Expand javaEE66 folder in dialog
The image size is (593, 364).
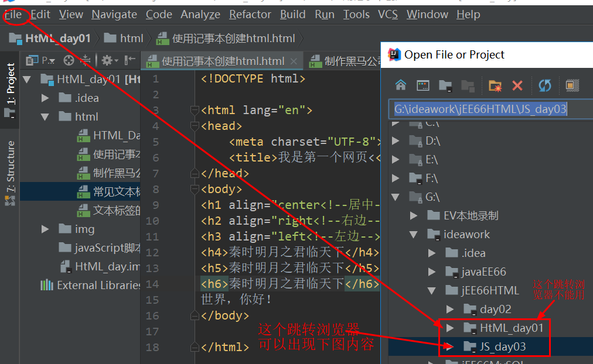click(432, 272)
